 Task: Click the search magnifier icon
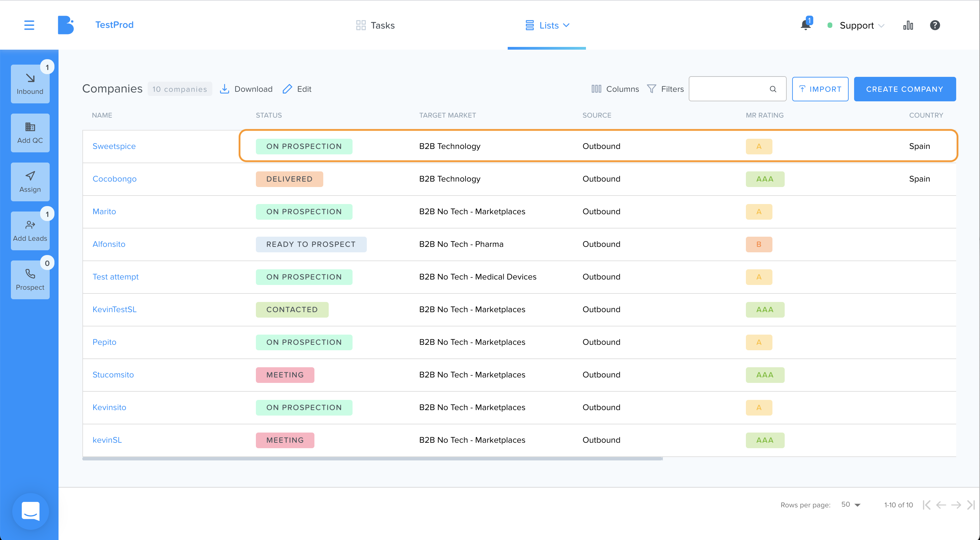(773, 89)
